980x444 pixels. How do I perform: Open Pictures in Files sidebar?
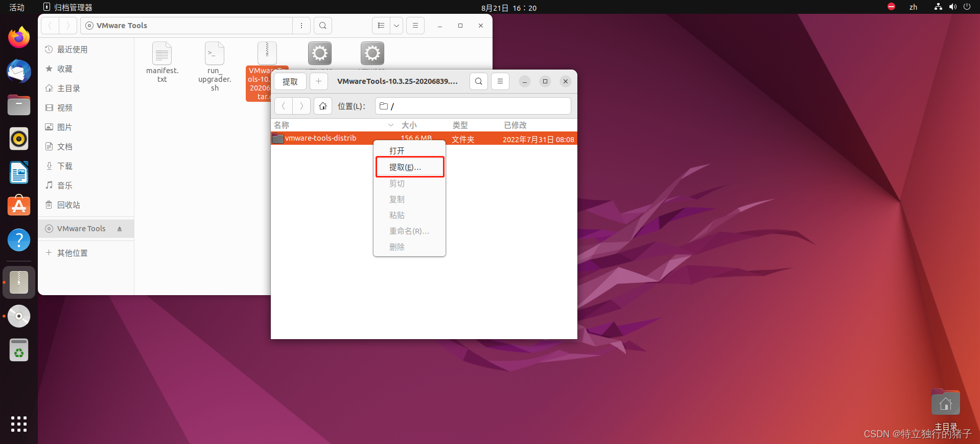(86, 127)
